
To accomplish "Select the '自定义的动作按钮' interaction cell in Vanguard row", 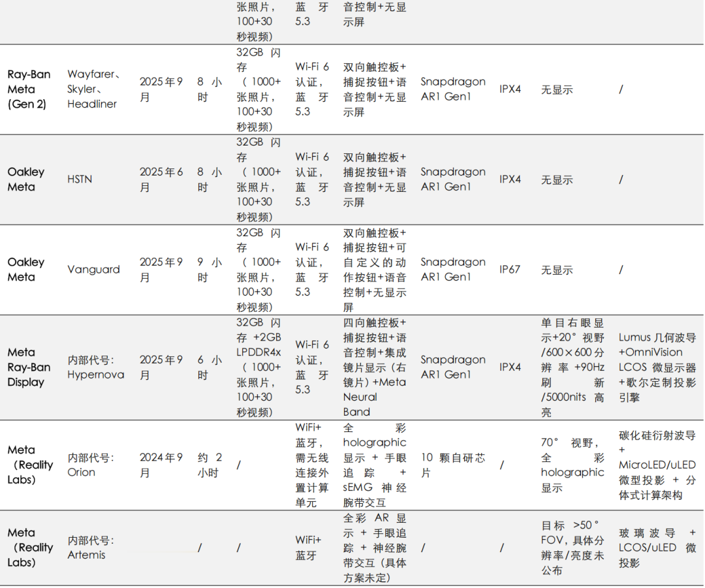I will pos(375,270).
